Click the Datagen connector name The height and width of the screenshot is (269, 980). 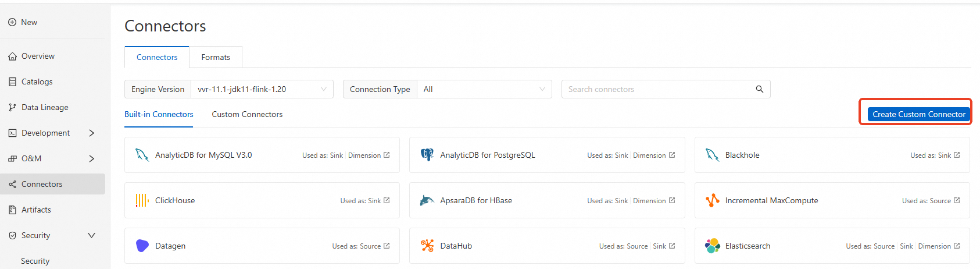click(170, 246)
